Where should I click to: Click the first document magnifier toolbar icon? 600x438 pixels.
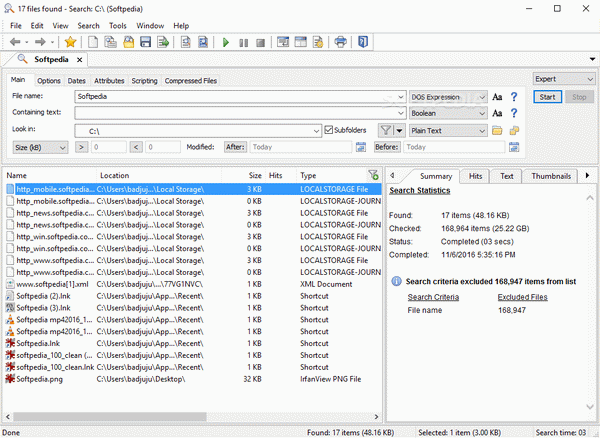coord(186,42)
